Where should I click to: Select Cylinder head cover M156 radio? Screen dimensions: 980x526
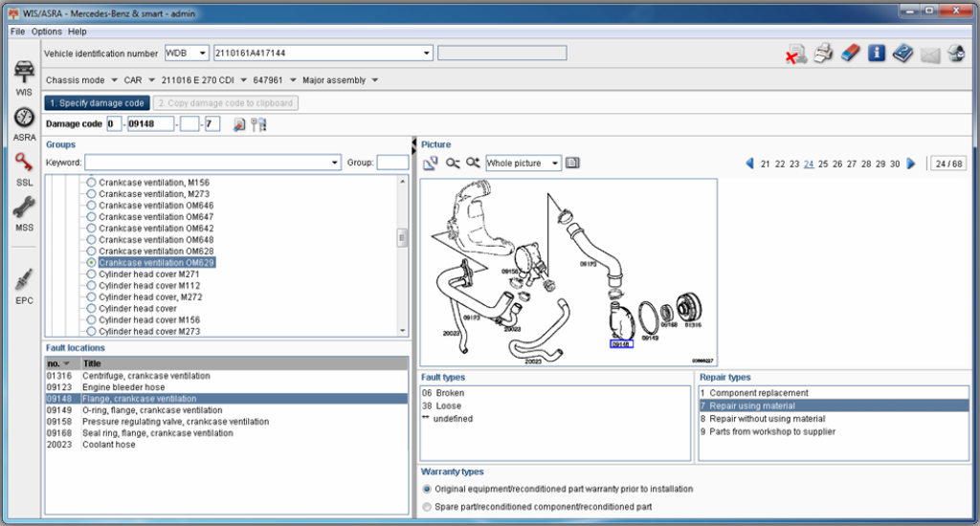click(91, 319)
